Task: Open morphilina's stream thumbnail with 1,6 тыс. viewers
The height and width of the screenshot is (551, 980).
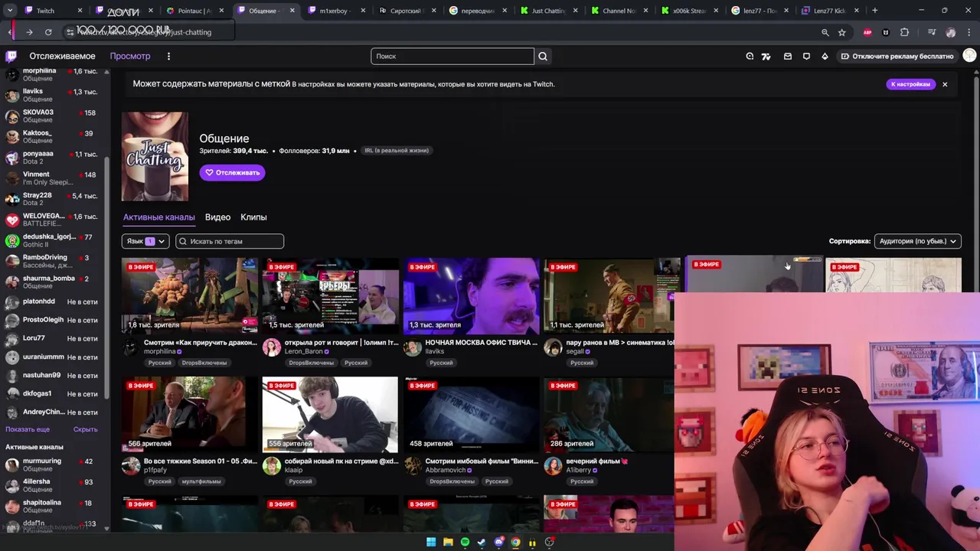Action: [x=189, y=295]
